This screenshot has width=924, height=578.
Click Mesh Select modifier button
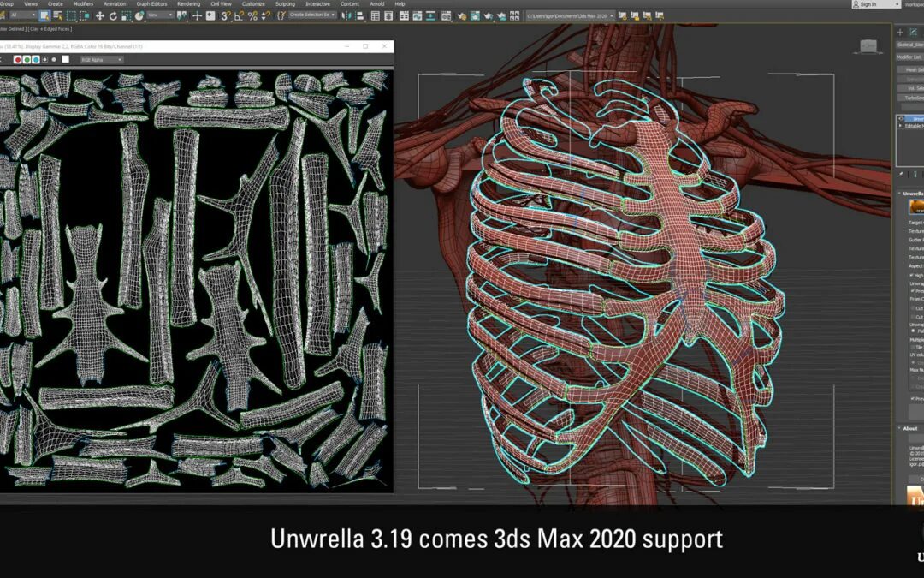tap(910, 70)
